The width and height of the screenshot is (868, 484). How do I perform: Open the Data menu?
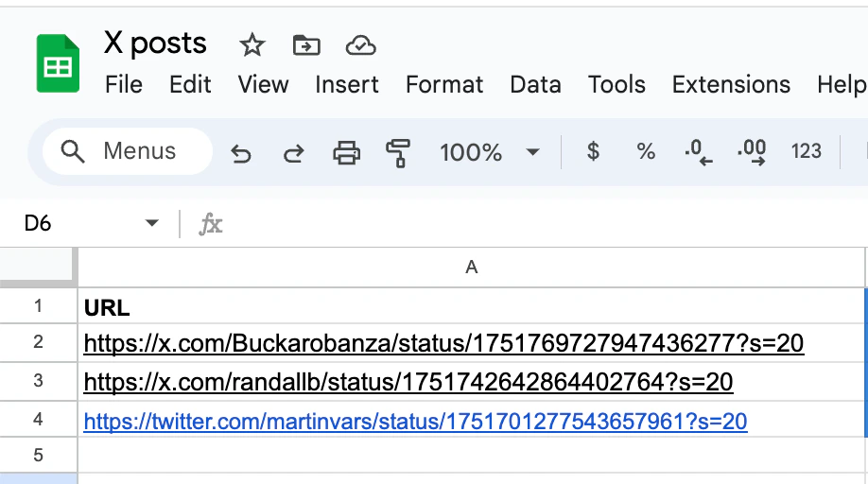(535, 85)
